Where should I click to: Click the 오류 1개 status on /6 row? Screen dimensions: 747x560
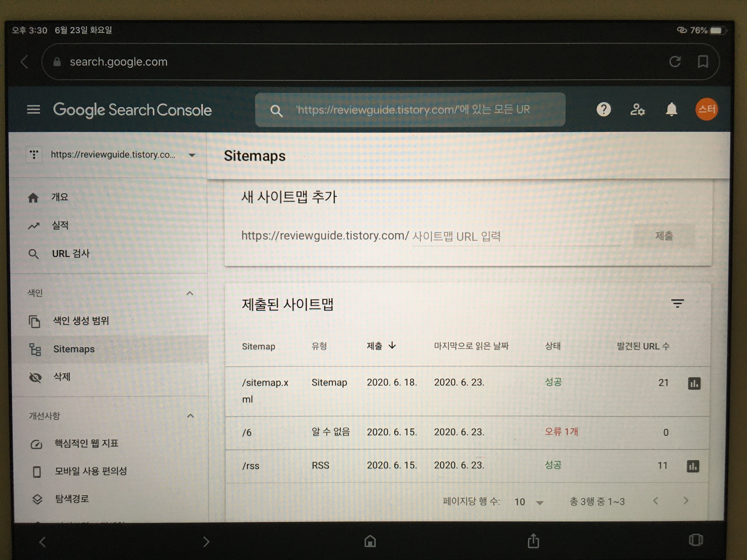coord(561,432)
